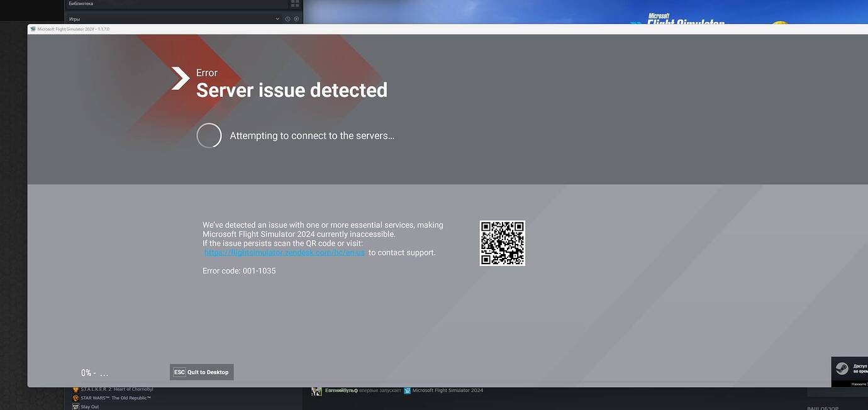This screenshot has height=410, width=868.
Task: Open the flightsimulator.zendesk.com support link
Action: 284,252
